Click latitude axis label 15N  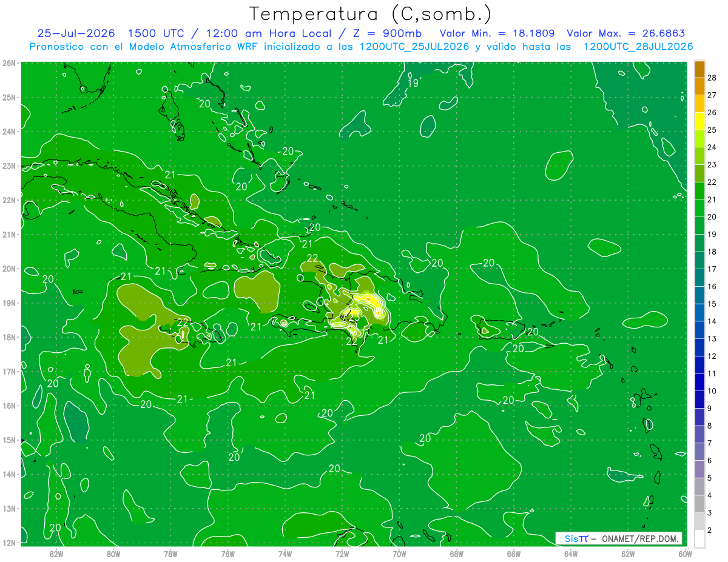[x=9, y=440]
